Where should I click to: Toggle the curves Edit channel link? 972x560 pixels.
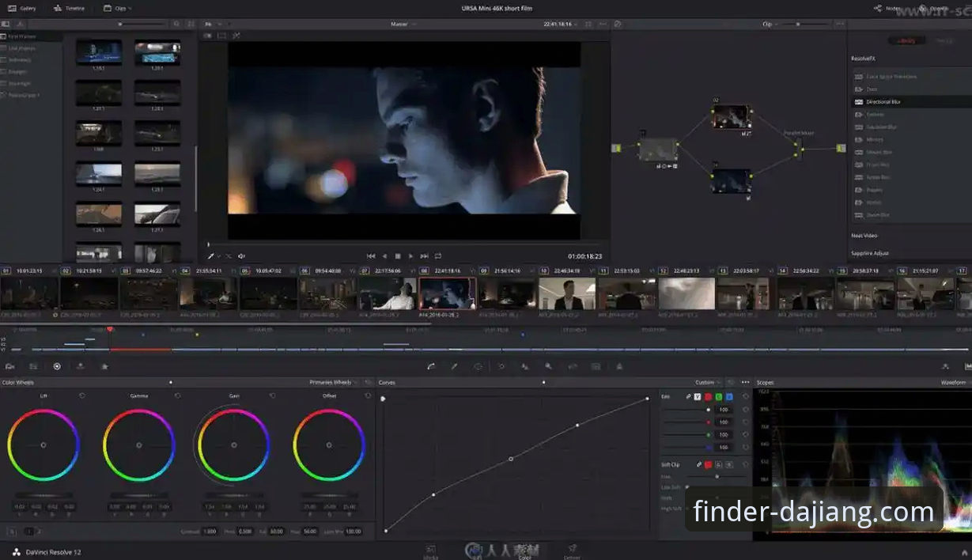(x=688, y=396)
